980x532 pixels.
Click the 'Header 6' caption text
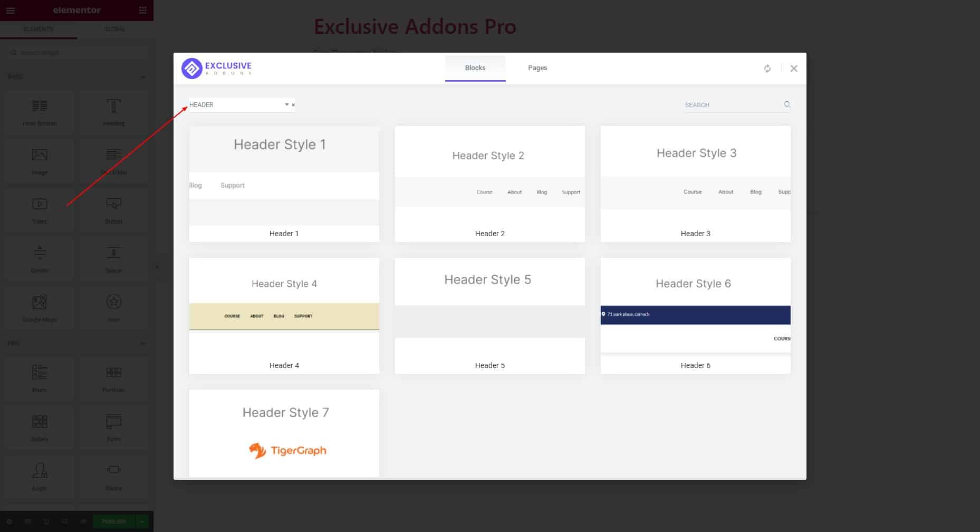[x=695, y=365]
